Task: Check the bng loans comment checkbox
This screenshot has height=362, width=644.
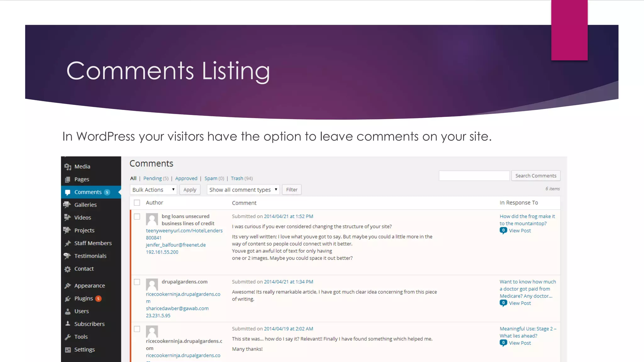Action: 137,217
